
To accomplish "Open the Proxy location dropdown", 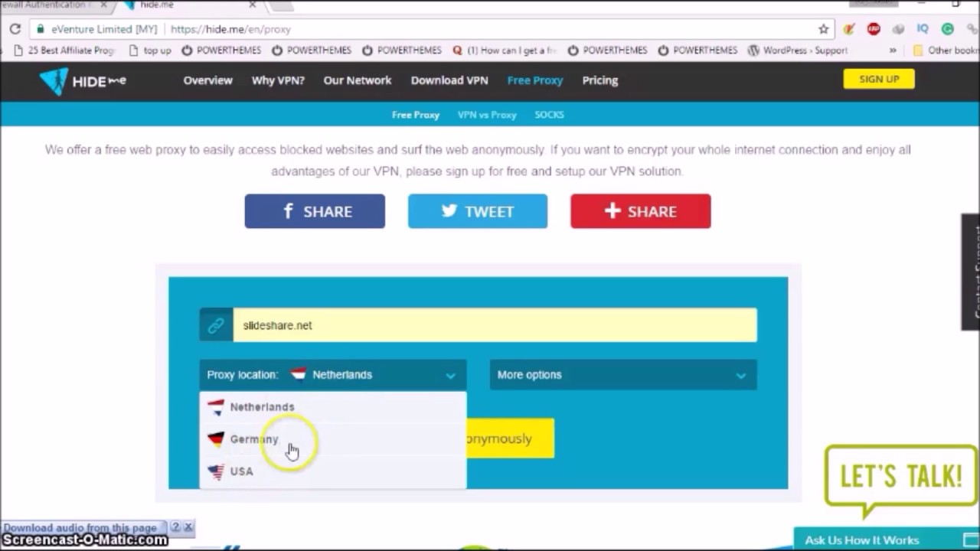I will pos(332,375).
